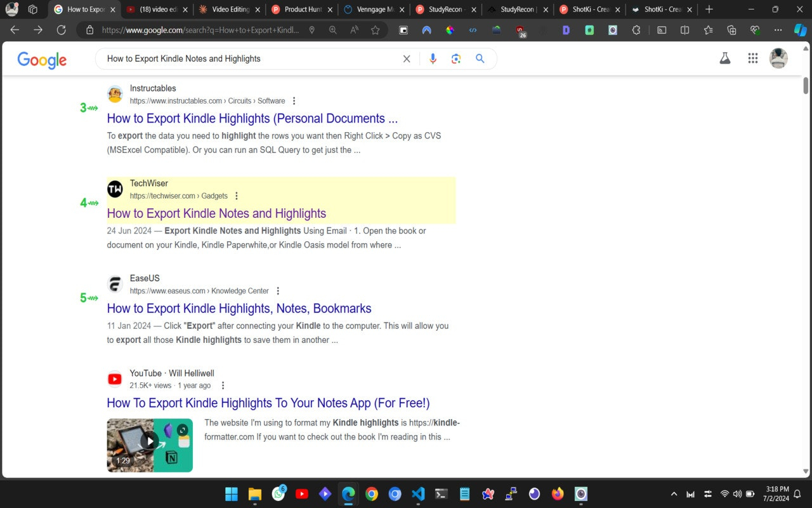Open more options for Instructables result
Viewport: 812px width, 508px height.
(x=294, y=101)
